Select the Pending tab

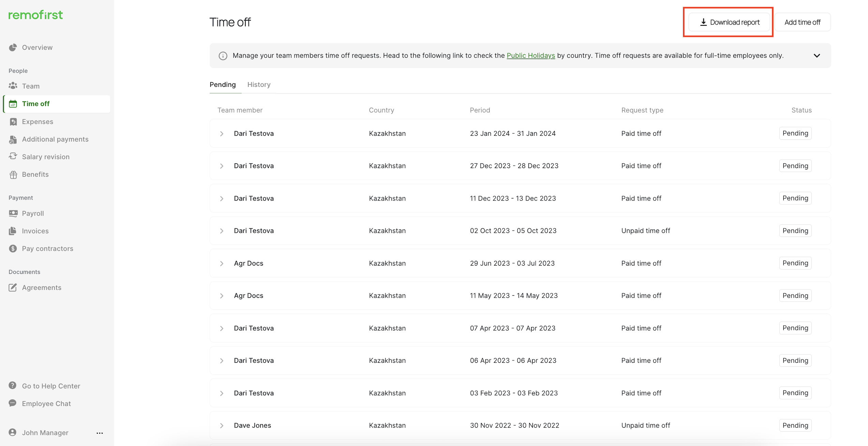(x=223, y=85)
